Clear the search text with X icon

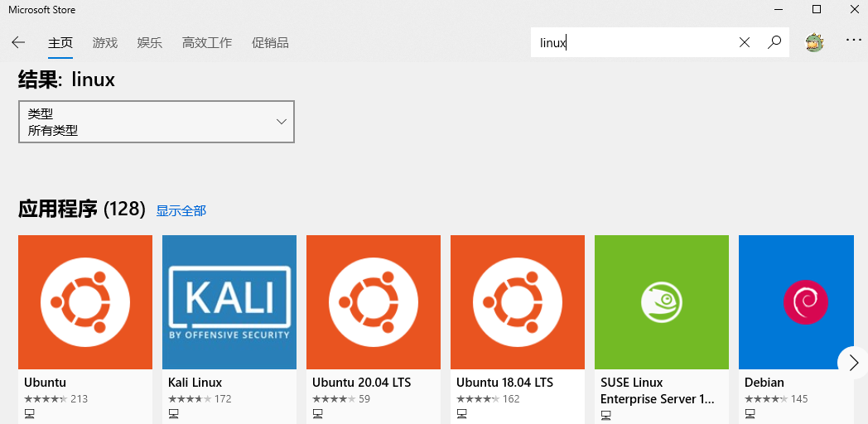745,42
